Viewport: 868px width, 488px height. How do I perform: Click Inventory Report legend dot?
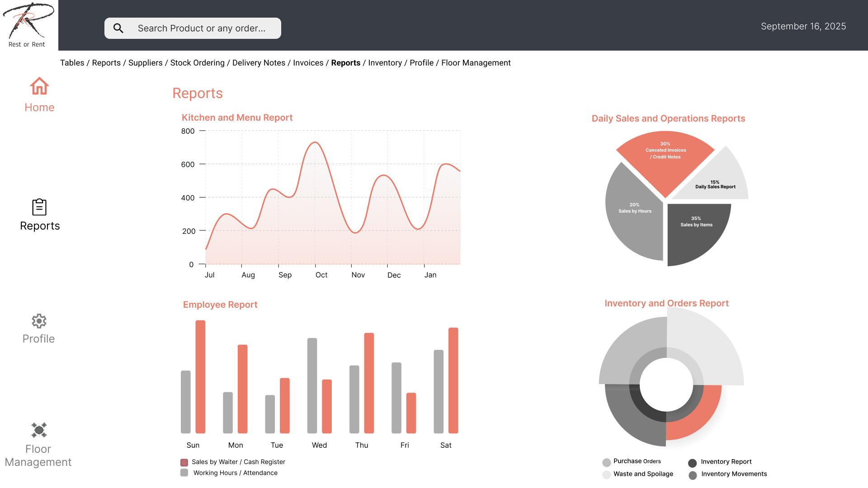pos(692,463)
